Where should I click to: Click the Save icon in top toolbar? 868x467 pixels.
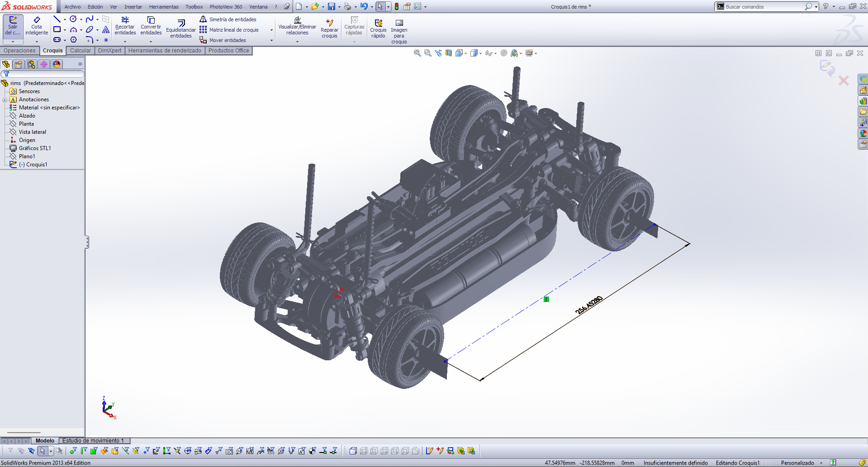[x=332, y=6]
